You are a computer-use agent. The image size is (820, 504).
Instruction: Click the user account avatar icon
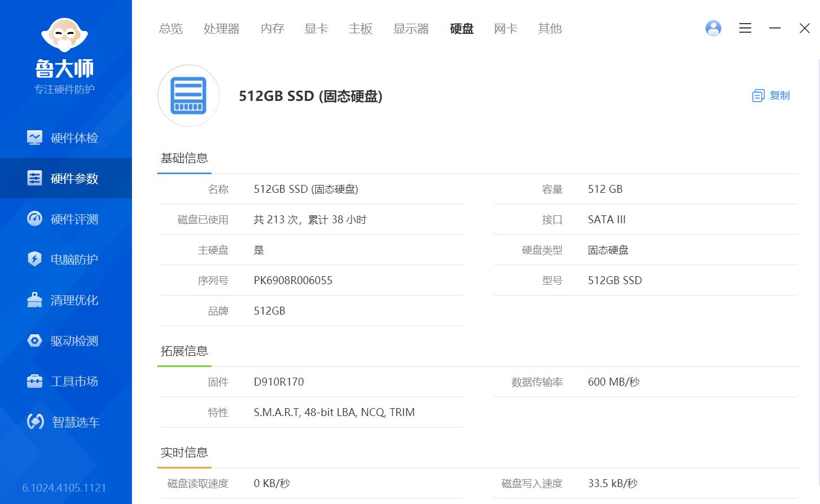tap(713, 28)
